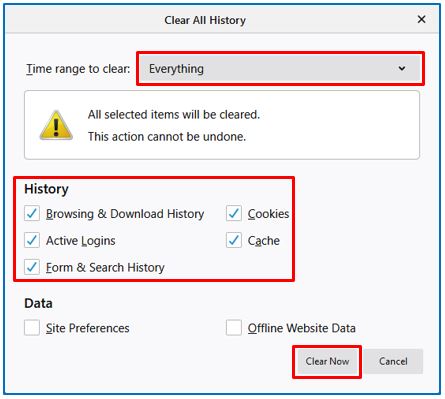
Task: Uncheck the Cookies checkbox
Action: pyautogui.click(x=234, y=214)
